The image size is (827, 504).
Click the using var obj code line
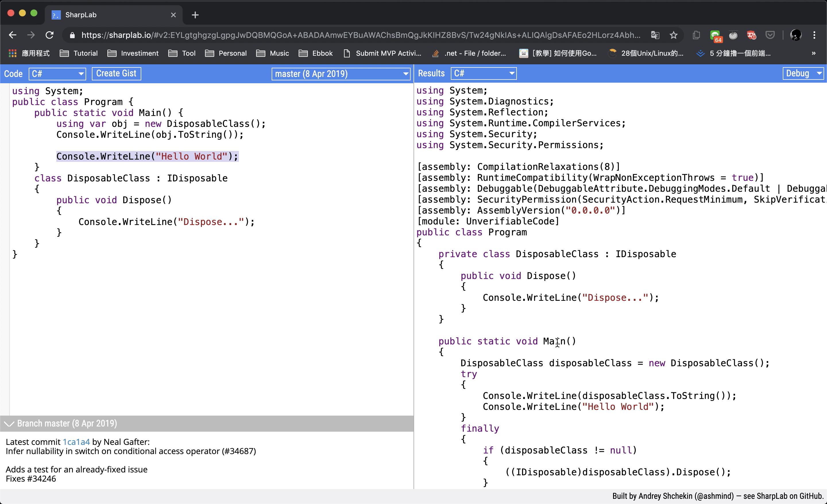(161, 124)
